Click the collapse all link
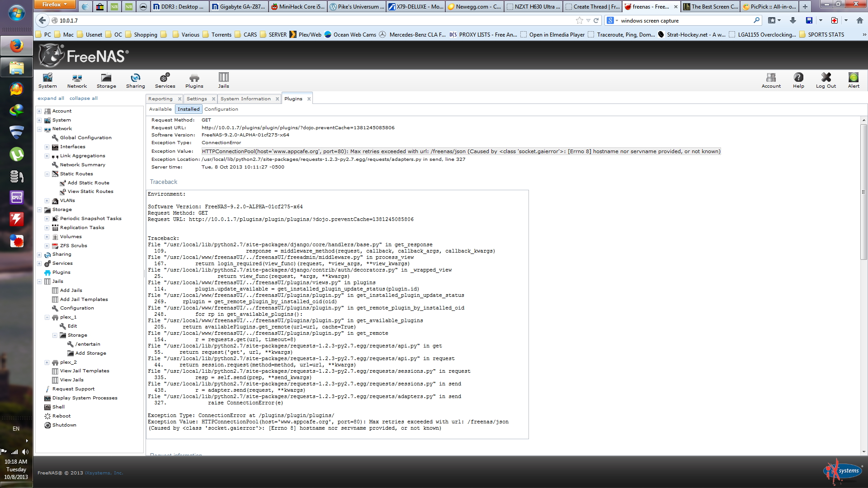This screenshot has height=488, width=868. [84, 99]
